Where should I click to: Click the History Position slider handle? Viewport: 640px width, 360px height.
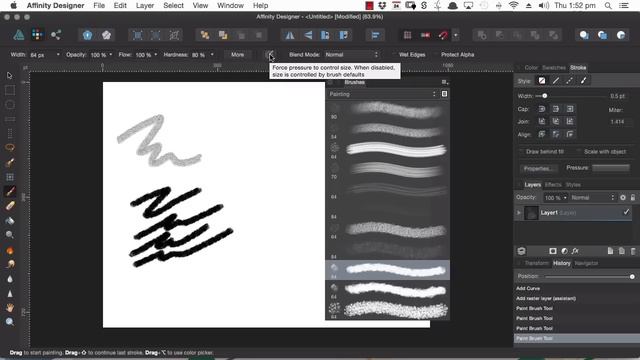pyautogui.click(x=632, y=277)
